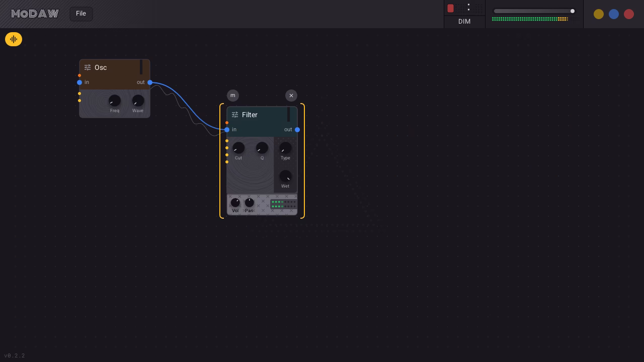This screenshot has width=644, height=362.
Task: Click the upper yellow modulation port on Osc
Action: pyautogui.click(x=79, y=94)
